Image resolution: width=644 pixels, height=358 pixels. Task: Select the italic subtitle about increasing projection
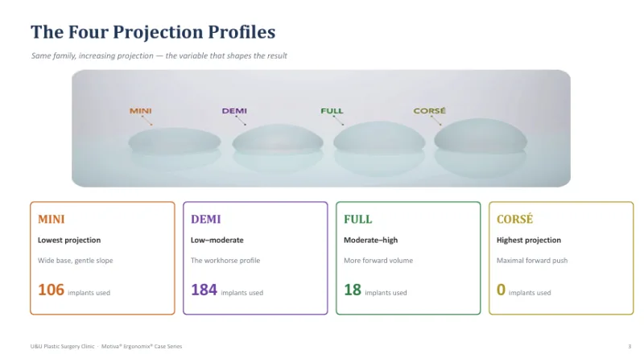(159, 56)
